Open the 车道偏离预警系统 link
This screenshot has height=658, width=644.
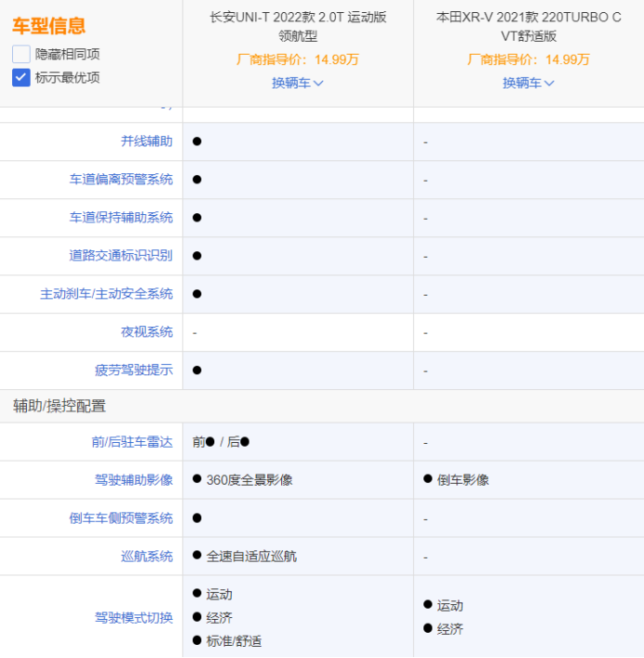point(121,180)
